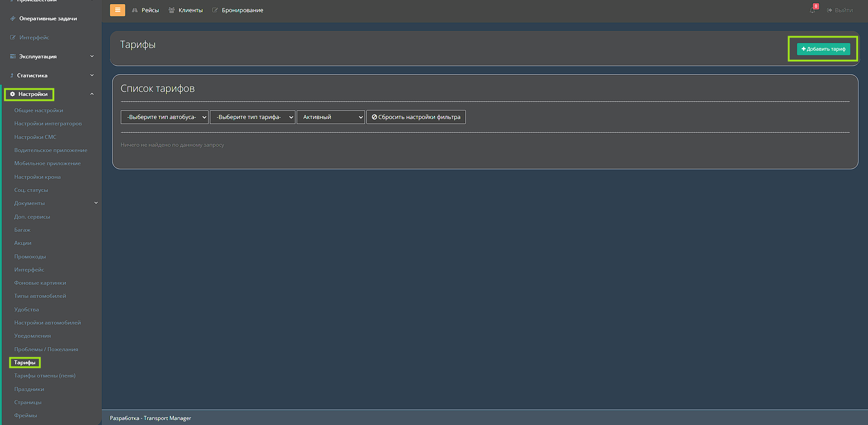Image resolution: width=868 pixels, height=425 pixels.
Task: Open the notifications bell icon
Action: point(812,10)
